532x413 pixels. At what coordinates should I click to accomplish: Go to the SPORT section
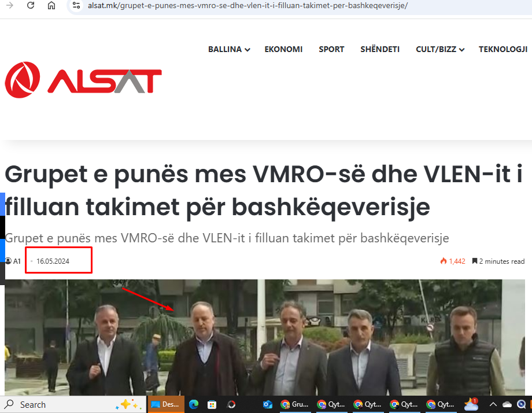331,50
